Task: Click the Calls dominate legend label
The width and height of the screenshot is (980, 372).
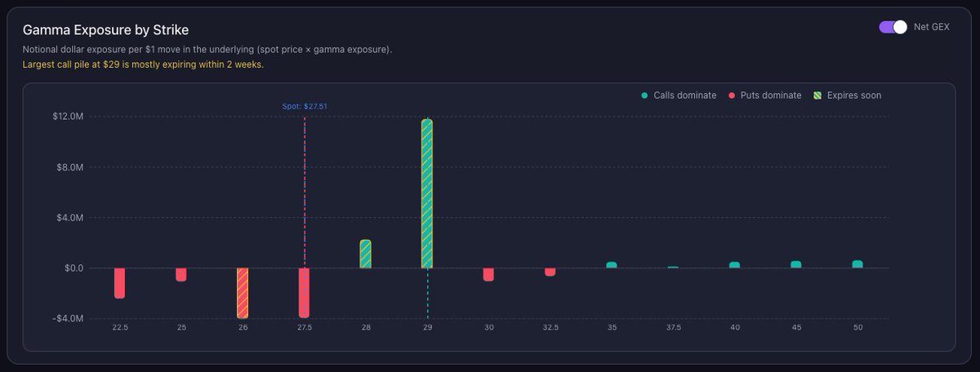Action: pyautogui.click(x=685, y=95)
